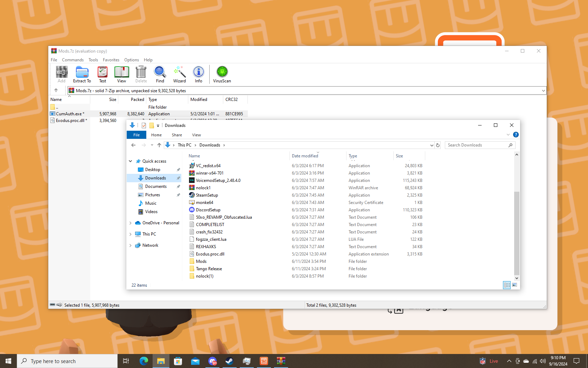Open Microsoft Store from the taskbar

pos(178,361)
